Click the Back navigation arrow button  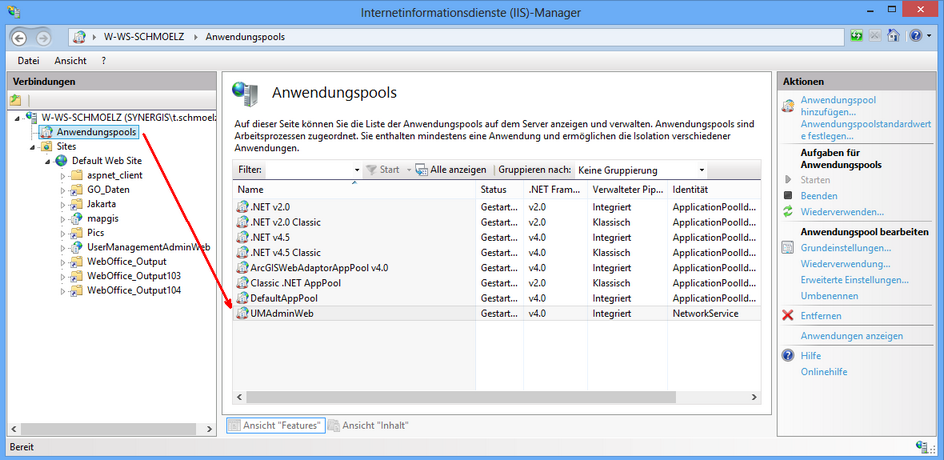pyautogui.click(x=19, y=37)
